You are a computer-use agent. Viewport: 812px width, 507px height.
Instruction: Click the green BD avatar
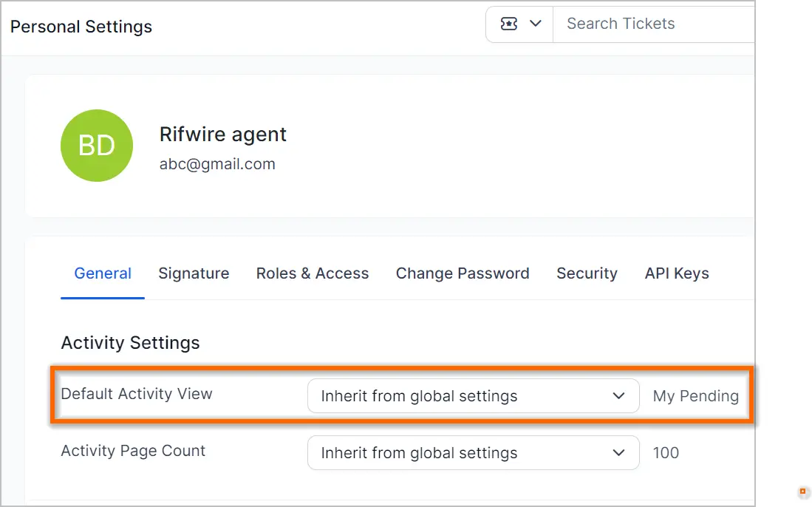tap(97, 146)
